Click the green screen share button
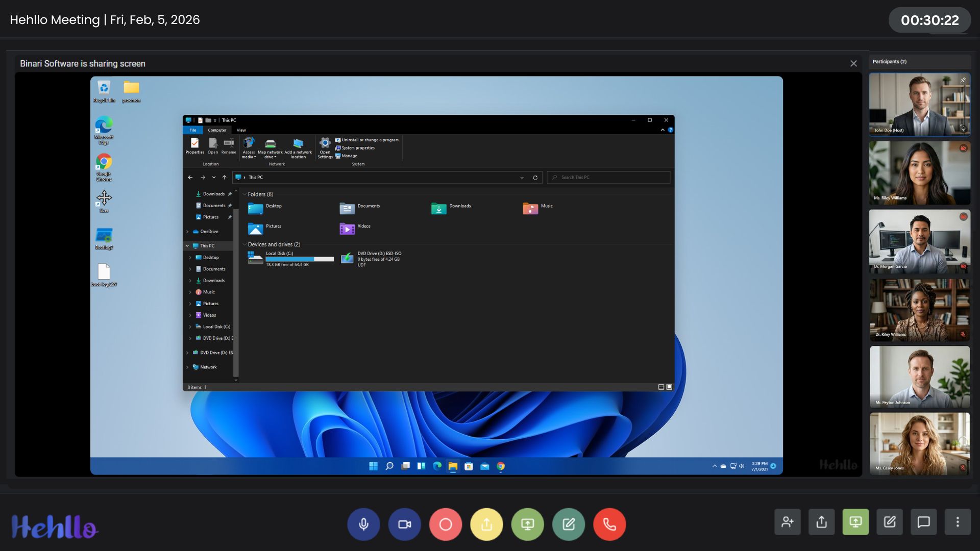 coord(527,524)
